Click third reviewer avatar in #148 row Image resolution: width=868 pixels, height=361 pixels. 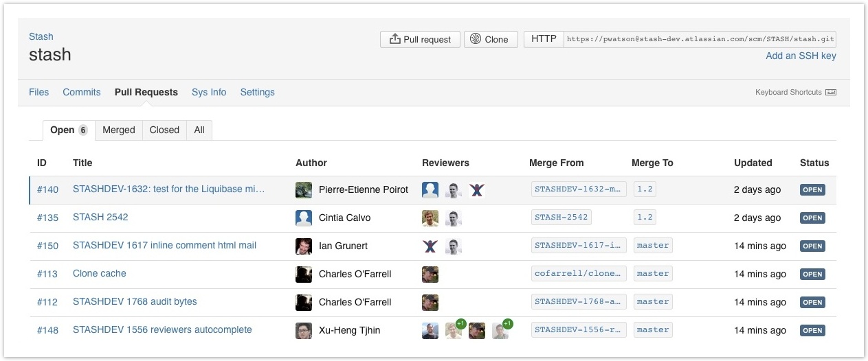click(x=477, y=331)
